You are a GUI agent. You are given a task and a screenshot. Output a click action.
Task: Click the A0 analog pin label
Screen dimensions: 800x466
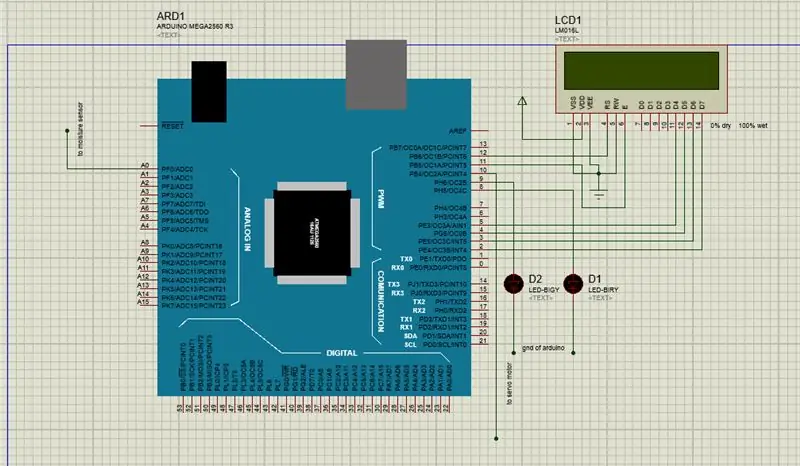[x=145, y=165]
